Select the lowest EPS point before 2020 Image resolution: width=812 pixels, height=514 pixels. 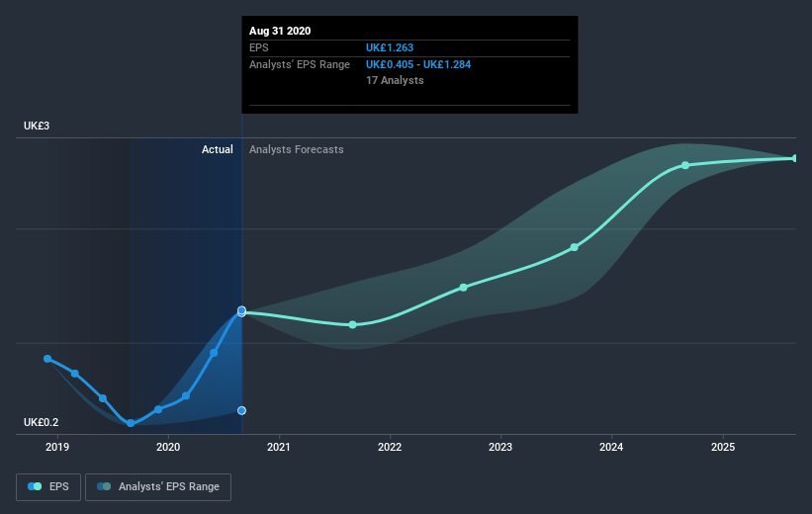pos(131,423)
